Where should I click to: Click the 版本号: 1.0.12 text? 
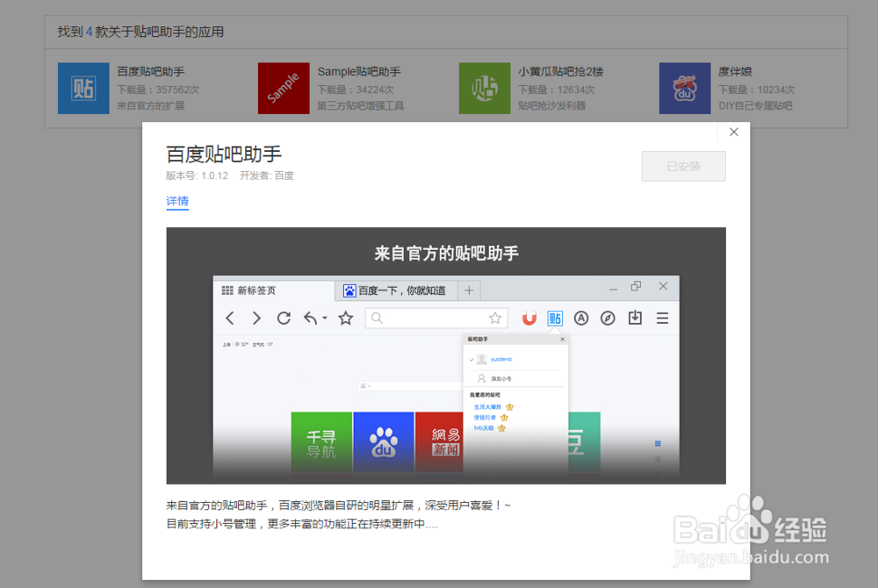click(x=197, y=176)
